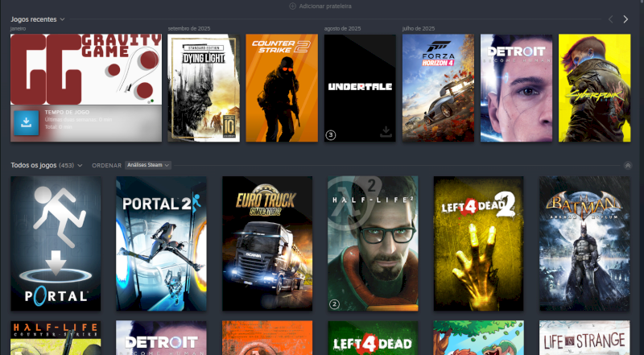This screenshot has width=644, height=355.
Task: Open Cyberpunk 2077 cover
Action: [594, 88]
